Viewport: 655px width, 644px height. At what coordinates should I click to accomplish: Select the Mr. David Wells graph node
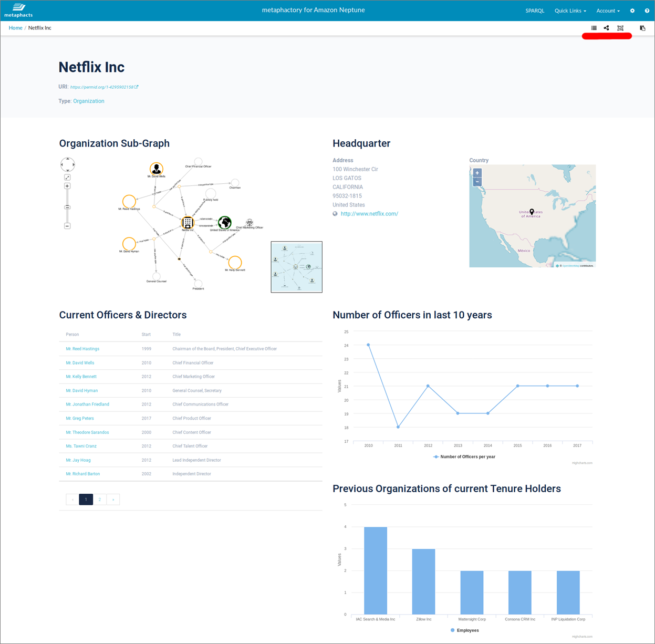tap(157, 169)
